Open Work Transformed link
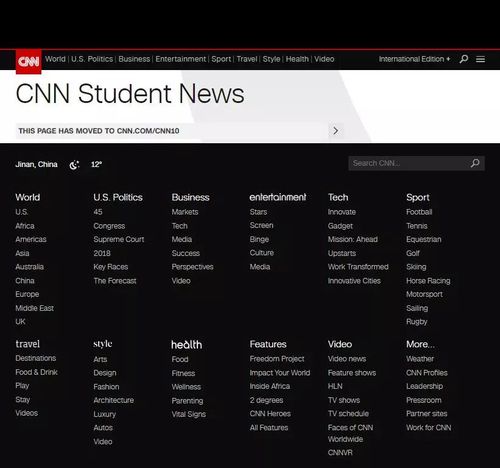 tap(358, 267)
